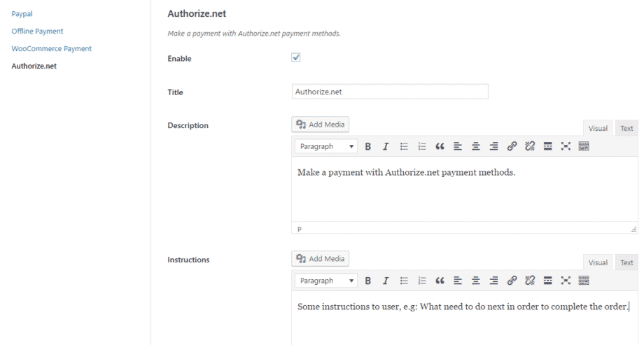Apply blockquote in Instructions editor

pos(440,281)
